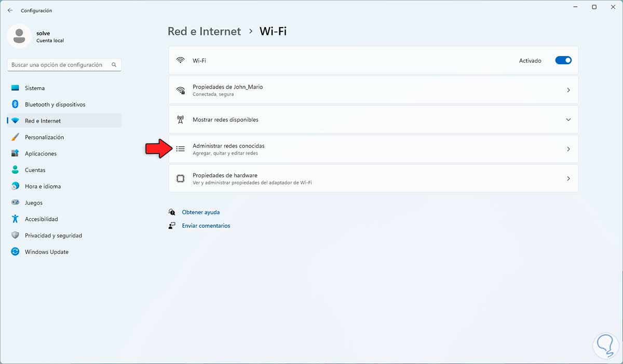Maximize the Configuración window
The height and width of the screenshot is (364, 623).
594,7
